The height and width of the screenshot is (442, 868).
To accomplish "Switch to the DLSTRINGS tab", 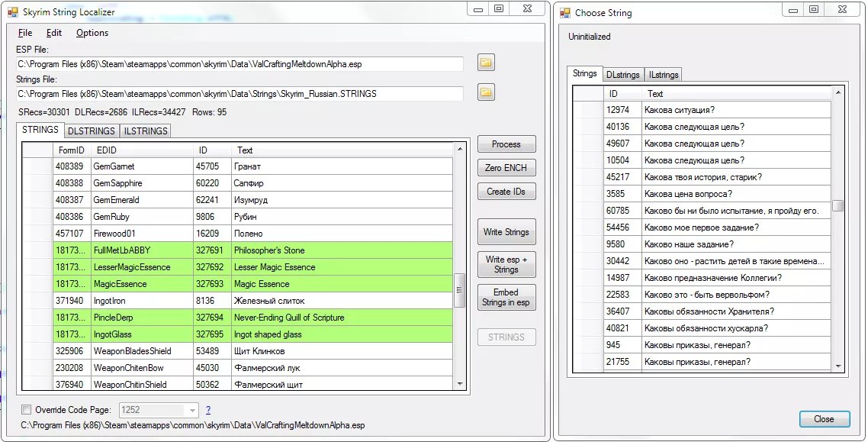I will coord(92,131).
